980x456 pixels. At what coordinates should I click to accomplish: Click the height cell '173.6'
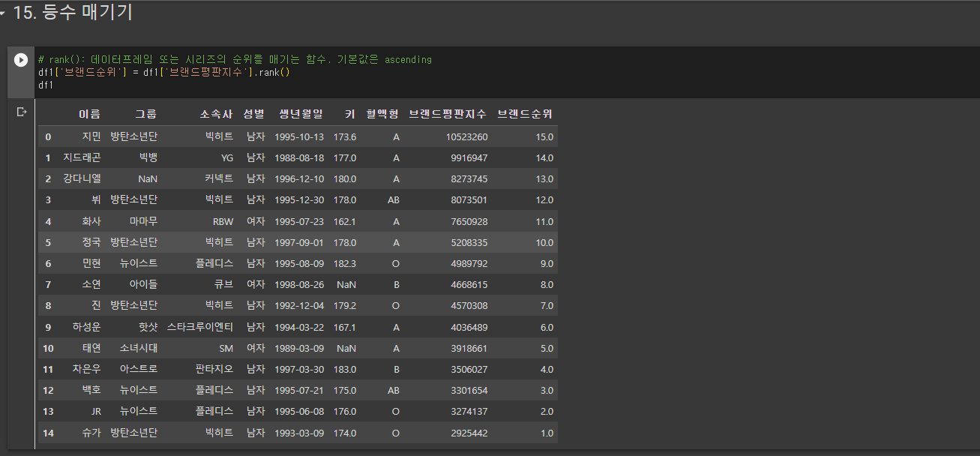[345, 136]
